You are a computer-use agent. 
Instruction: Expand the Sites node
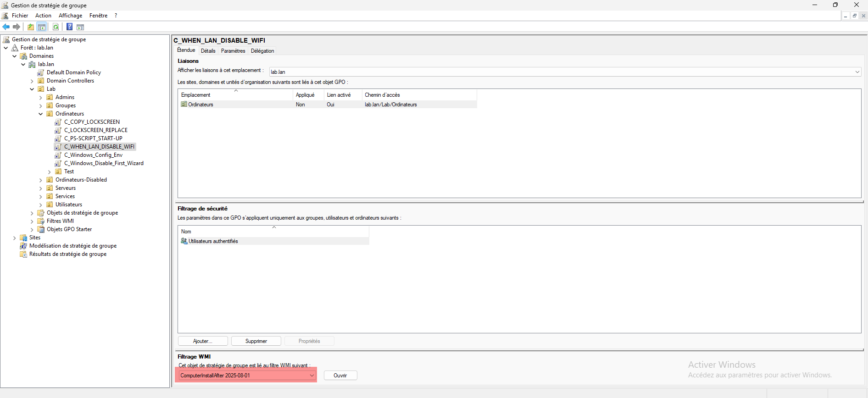(x=15, y=238)
